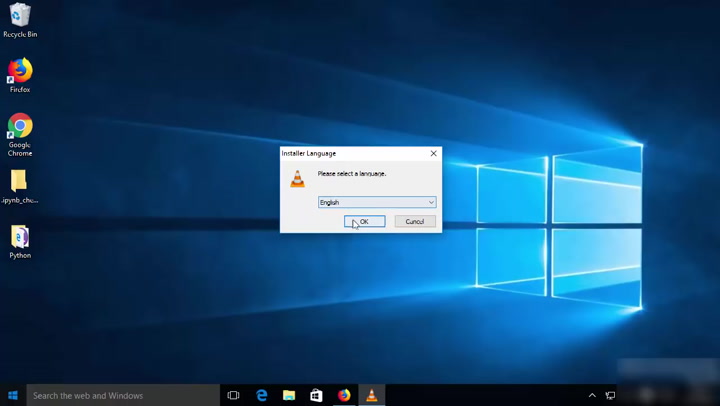Open File Explorer from the taskbar
The height and width of the screenshot is (406, 720).
tap(289, 395)
